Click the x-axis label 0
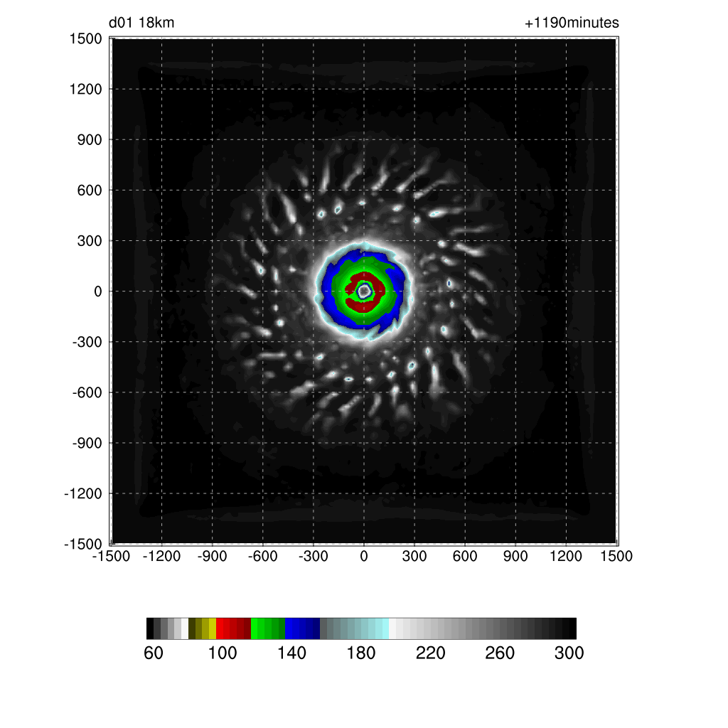This screenshot has width=728, height=728. [x=364, y=556]
